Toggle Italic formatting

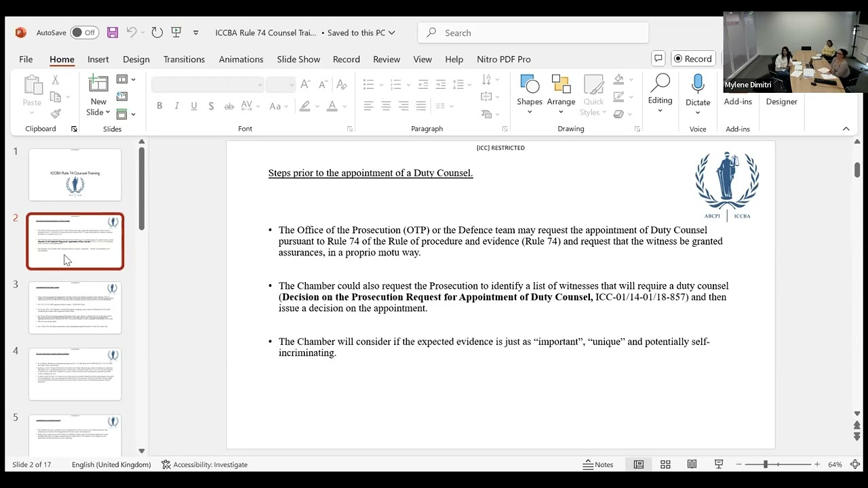[x=176, y=106]
